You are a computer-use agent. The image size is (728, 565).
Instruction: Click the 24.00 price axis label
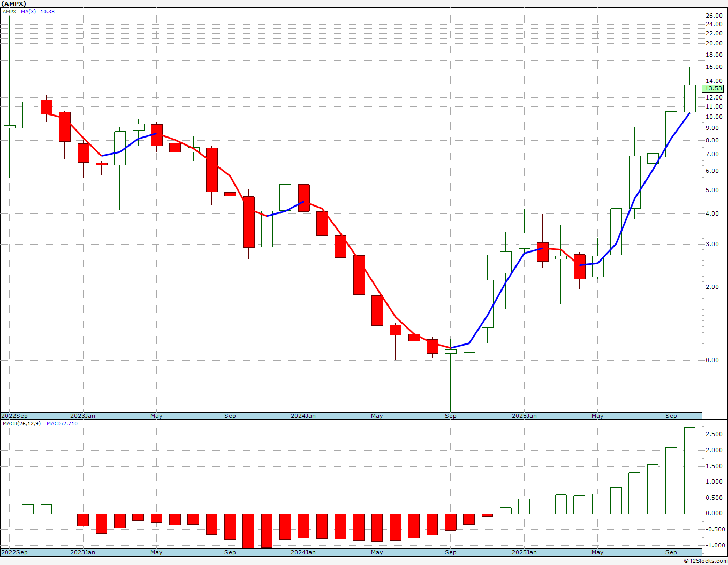pos(714,25)
